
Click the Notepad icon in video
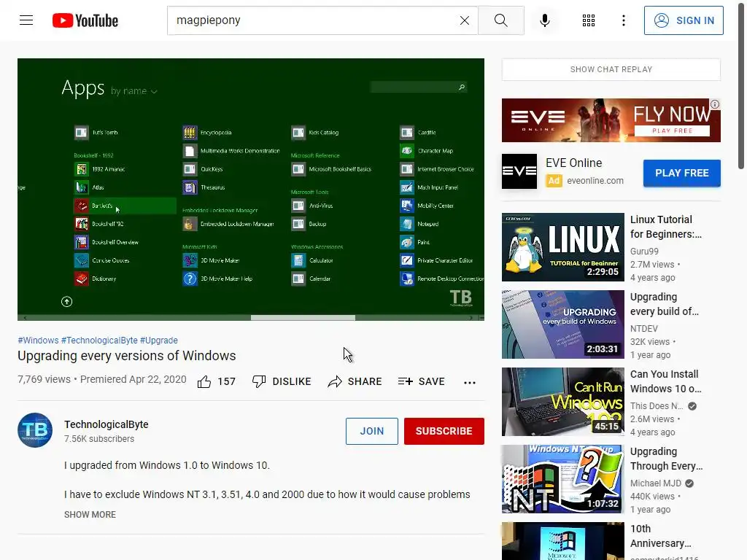tap(407, 224)
